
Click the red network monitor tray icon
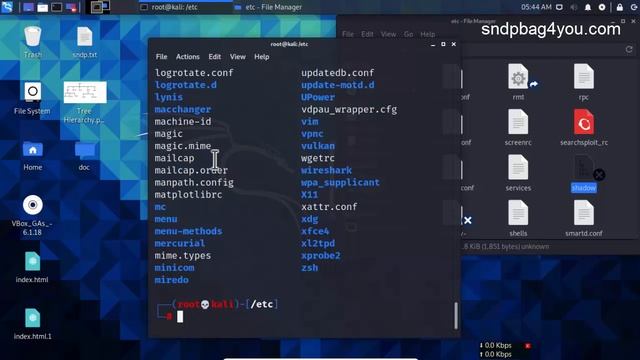tap(528, 346)
